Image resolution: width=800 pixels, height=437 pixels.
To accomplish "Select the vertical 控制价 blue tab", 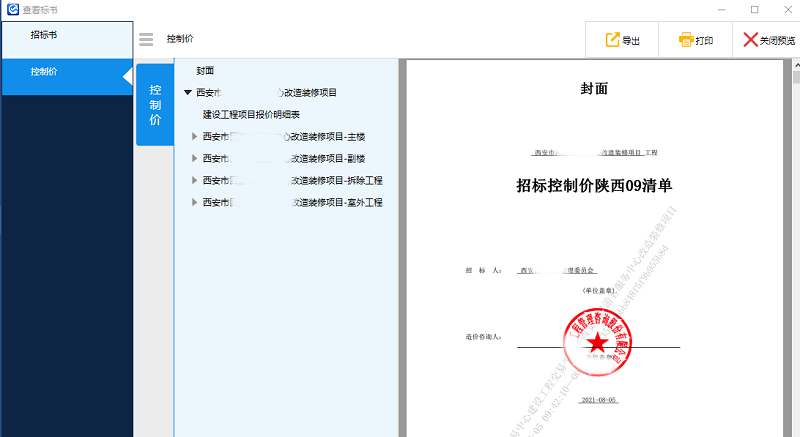I will [x=155, y=105].
